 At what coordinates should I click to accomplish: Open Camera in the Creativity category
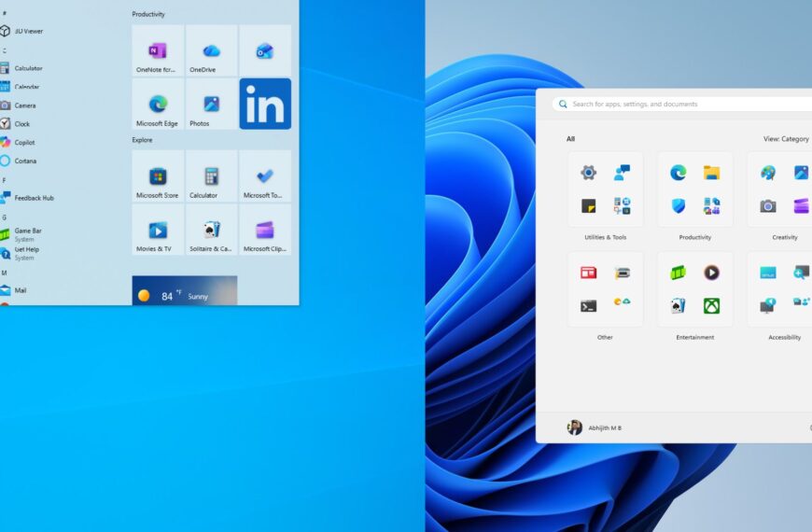(768, 206)
